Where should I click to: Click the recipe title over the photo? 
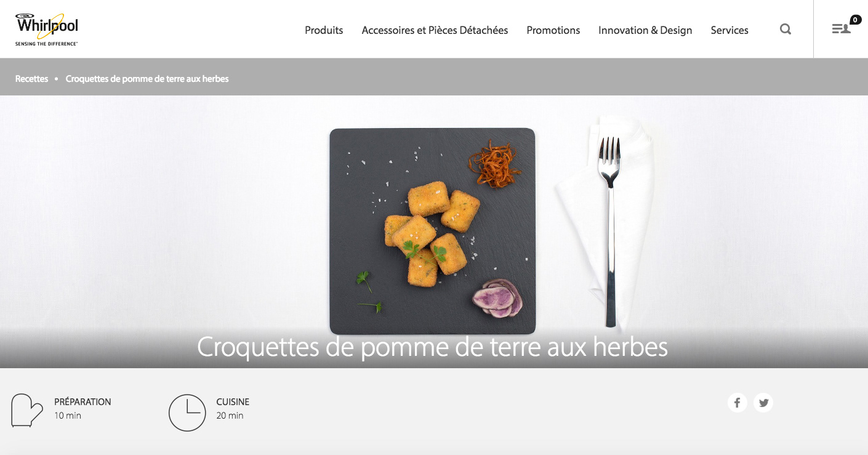click(432, 347)
